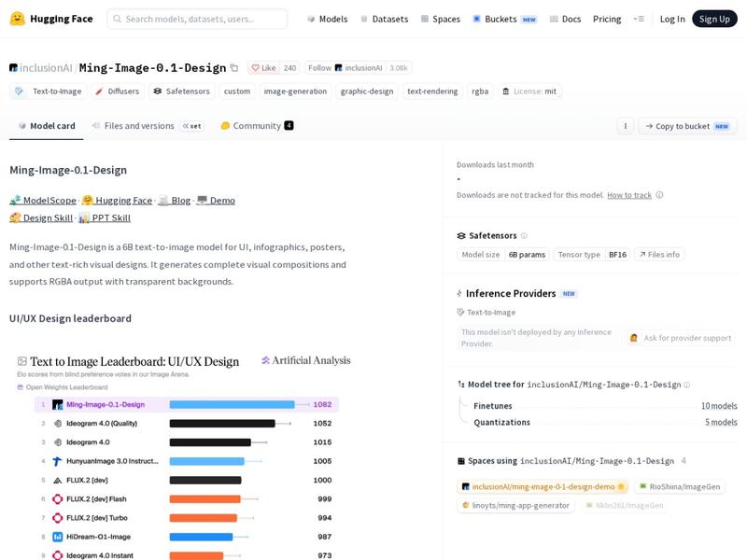Click the info icon next to How to track
Viewport: 747px width, 560px height.
[659, 195]
